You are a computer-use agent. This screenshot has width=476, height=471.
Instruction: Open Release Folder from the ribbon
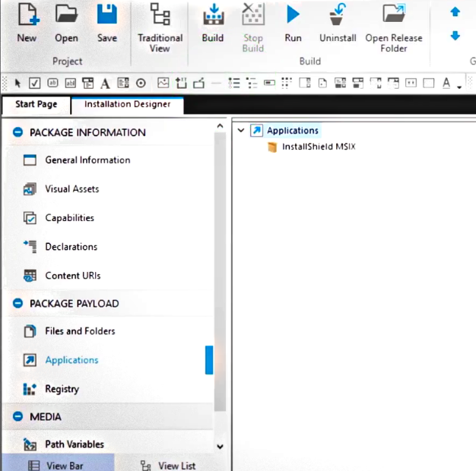point(394,28)
